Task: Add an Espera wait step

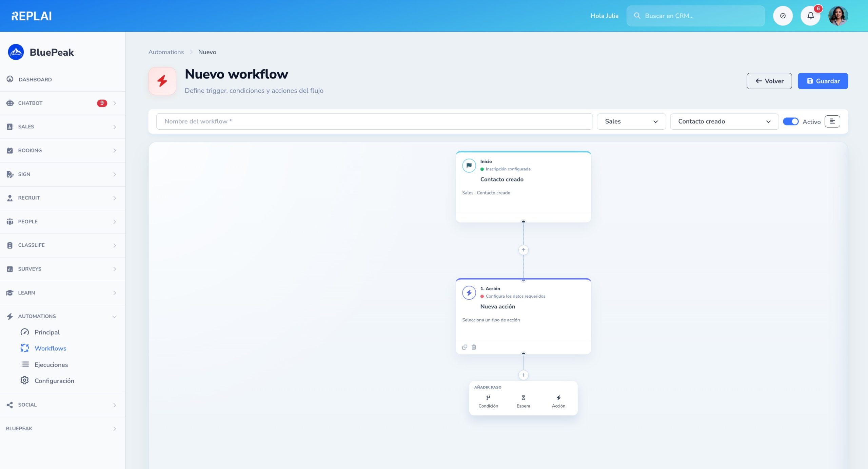Action: click(x=523, y=401)
